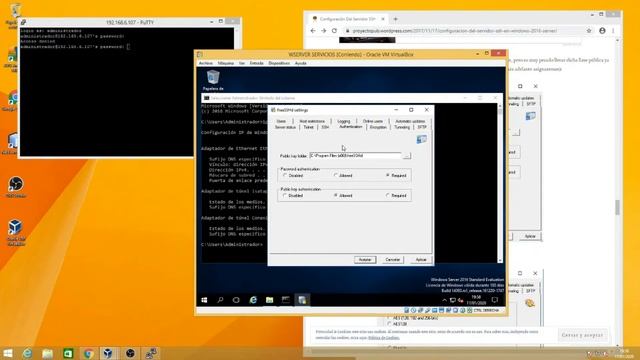This screenshot has height=360, width=640.
Task: Set Password authentication to Allowed
Action: [336, 176]
